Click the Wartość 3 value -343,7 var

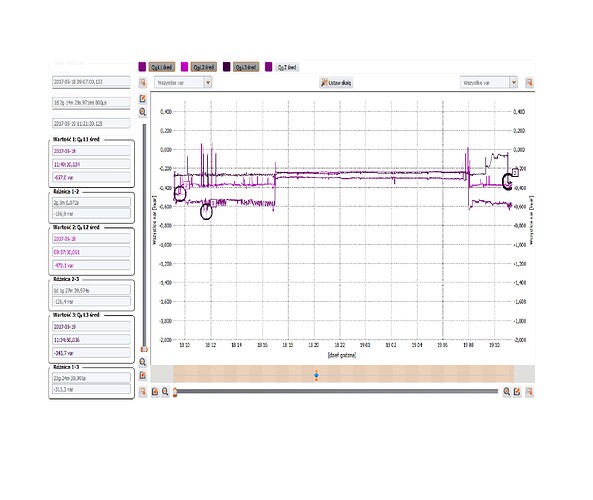click(91, 353)
